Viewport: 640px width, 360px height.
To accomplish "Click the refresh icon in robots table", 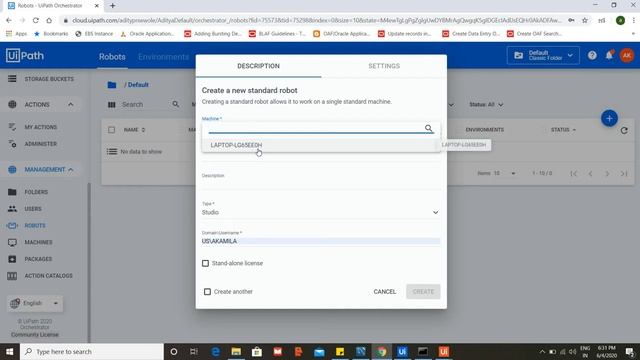I will (624, 131).
